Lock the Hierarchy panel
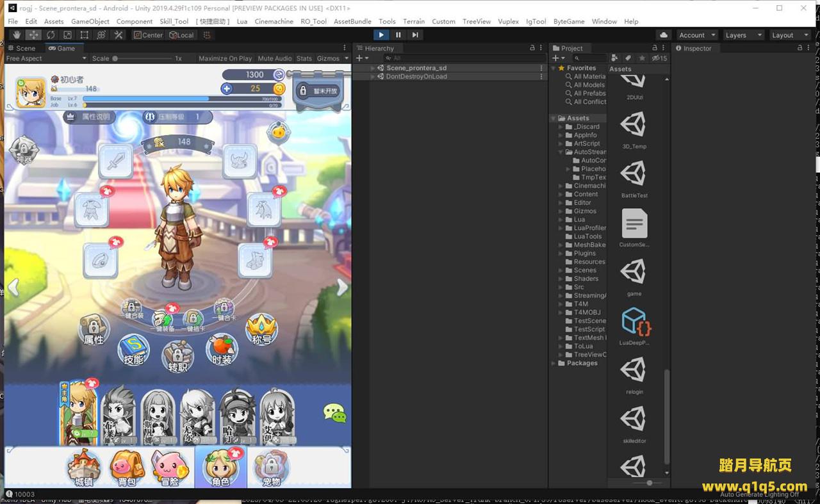This screenshot has width=820, height=504. [532, 48]
